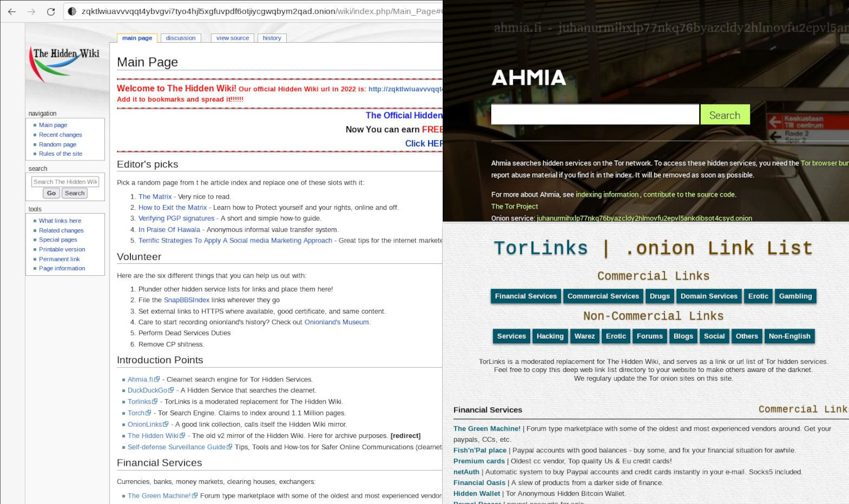This screenshot has width=849, height=504.
Task: Click Go in the wiki search box
Action: (x=51, y=193)
